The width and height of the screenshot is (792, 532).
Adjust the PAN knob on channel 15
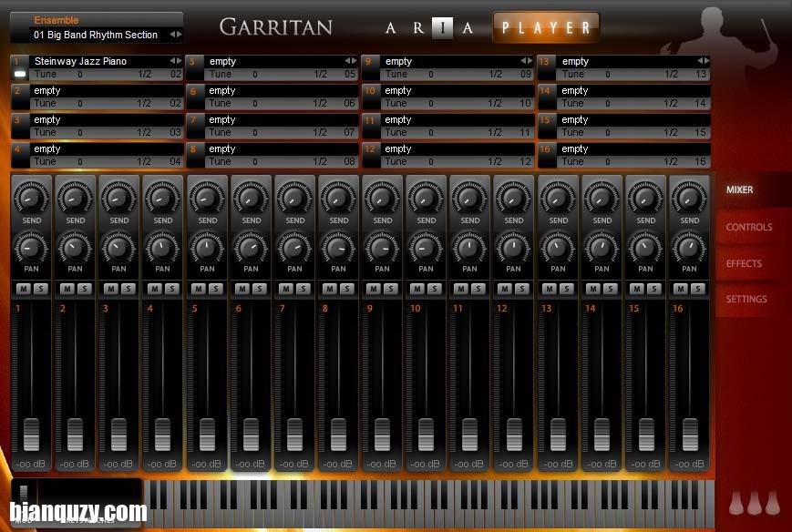point(645,247)
